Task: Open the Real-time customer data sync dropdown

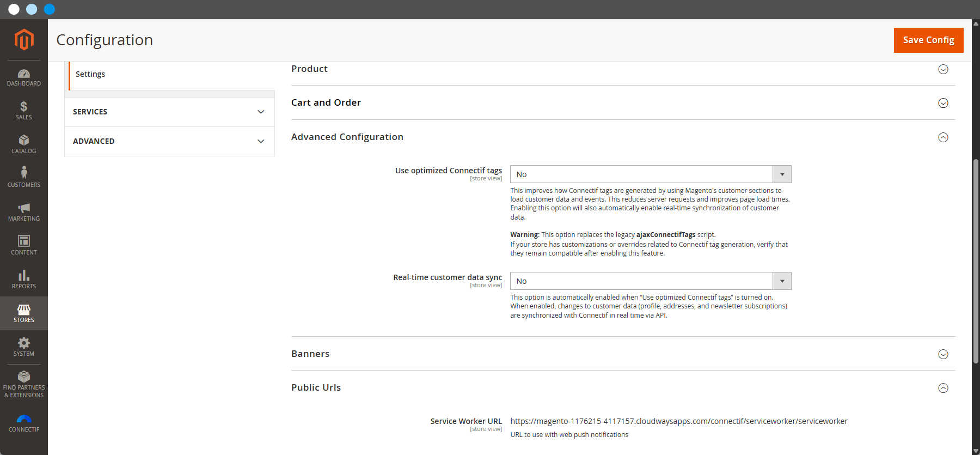Action: [x=651, y=281]
